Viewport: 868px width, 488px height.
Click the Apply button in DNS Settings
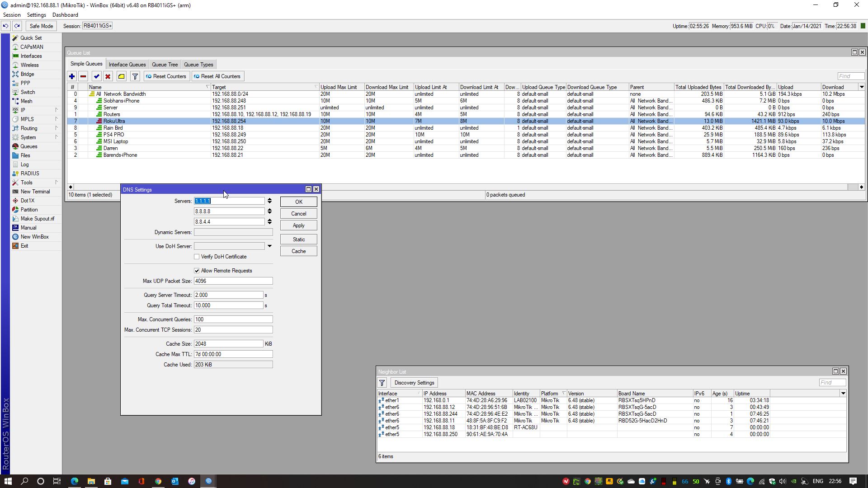[x=298, y=225]
